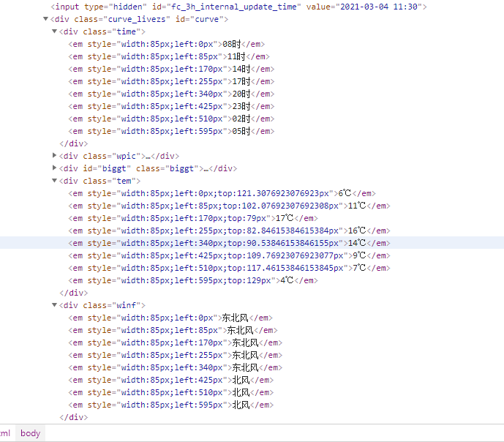Collapse the div class winf node

tap(54, 305)
